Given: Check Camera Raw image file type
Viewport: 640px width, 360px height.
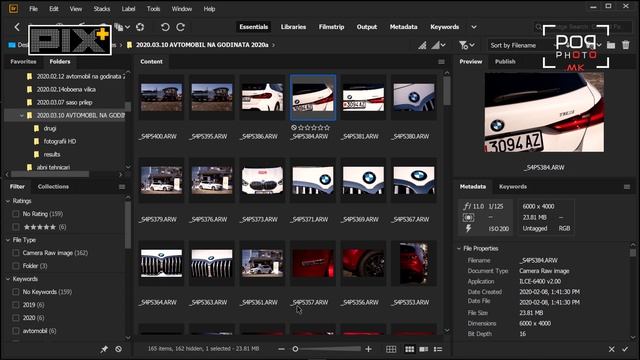Looking at the screenshot, I should 16,253.
